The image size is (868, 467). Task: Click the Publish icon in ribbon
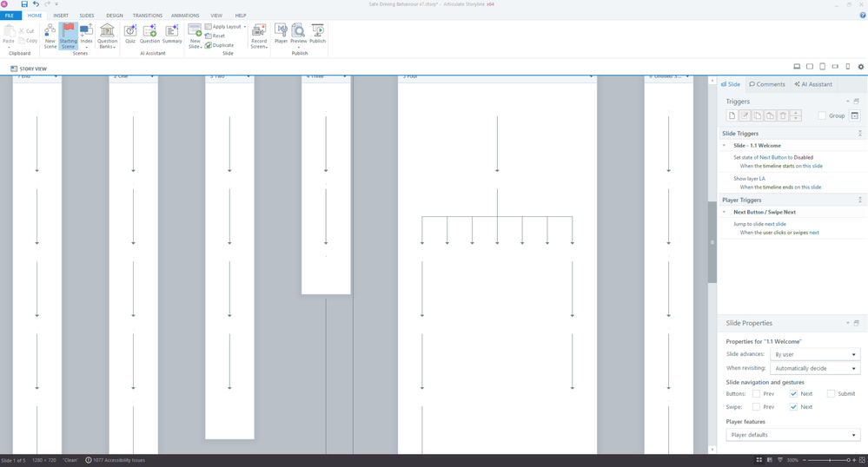318,34
